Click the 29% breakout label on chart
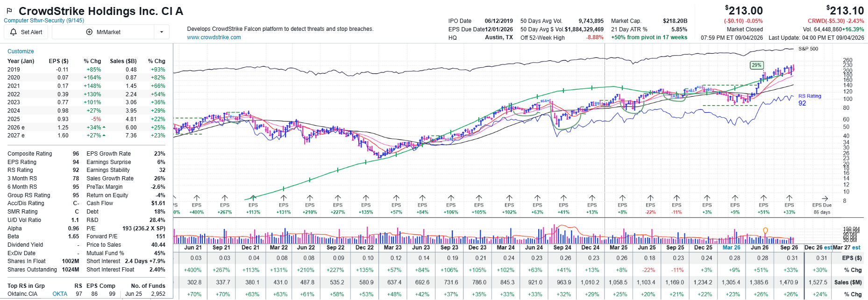The image size is (868, 300). tap(756, 65)
